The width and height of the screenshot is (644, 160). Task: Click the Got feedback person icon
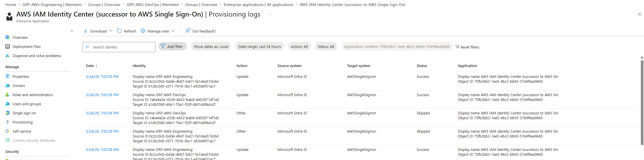188,31
